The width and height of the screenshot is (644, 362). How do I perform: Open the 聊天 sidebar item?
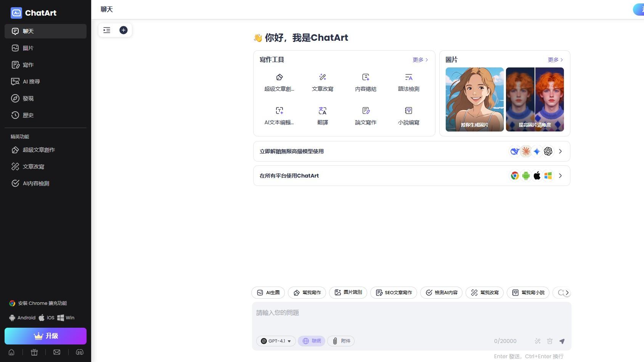pos(45,31)
